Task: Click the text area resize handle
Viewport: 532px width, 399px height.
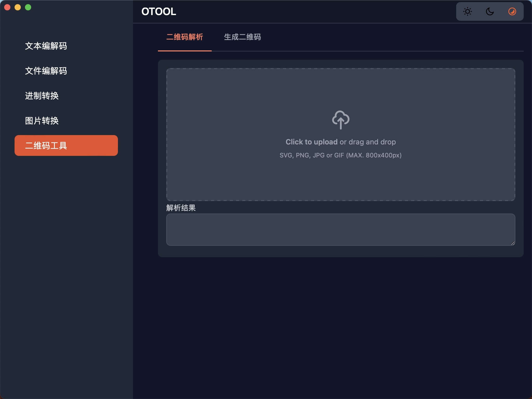Action: (x=513, y=243)
